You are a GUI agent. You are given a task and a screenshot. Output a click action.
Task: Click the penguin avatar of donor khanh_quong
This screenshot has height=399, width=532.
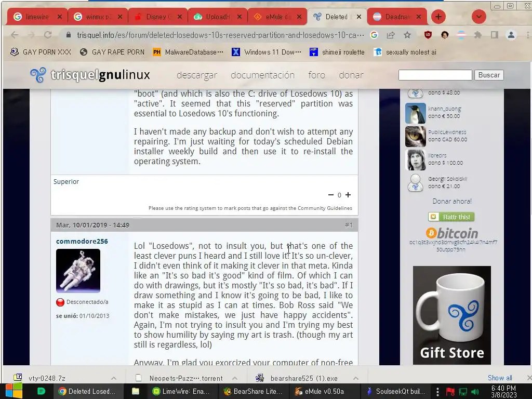click(415, 113)
